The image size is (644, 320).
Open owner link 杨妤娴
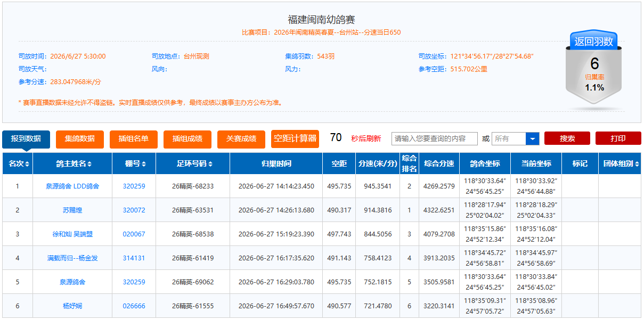72,306
